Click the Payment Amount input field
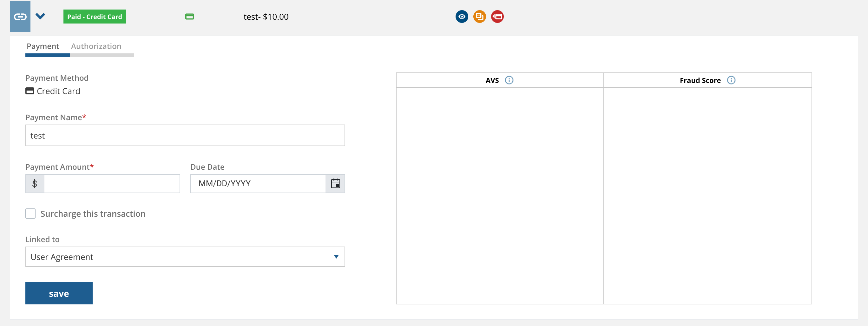The width and height of the screenshot is (868, 326). pos(112,184)
